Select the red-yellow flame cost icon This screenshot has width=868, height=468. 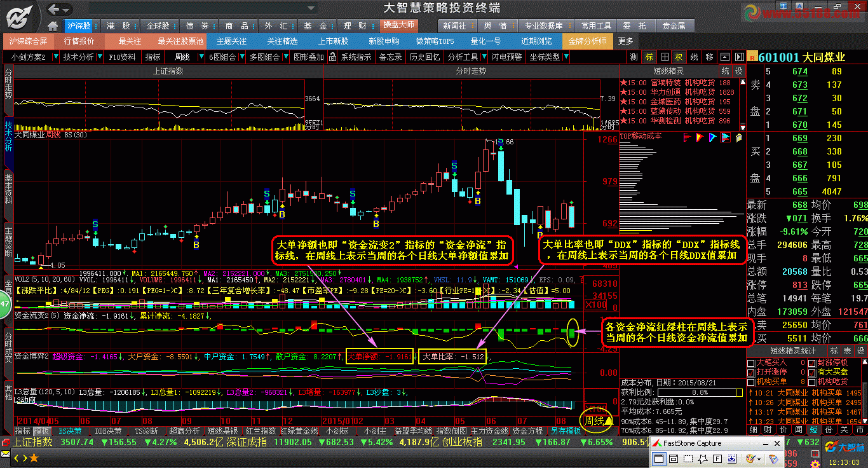(x=699, y=137)
